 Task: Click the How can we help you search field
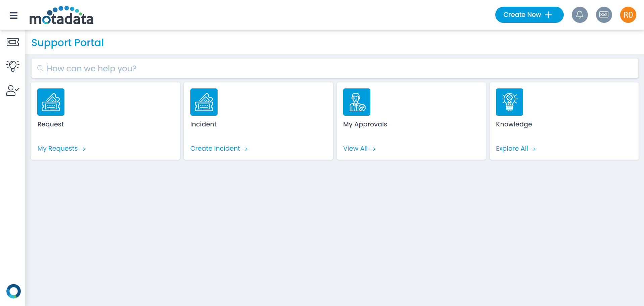[x=168, y=68]
